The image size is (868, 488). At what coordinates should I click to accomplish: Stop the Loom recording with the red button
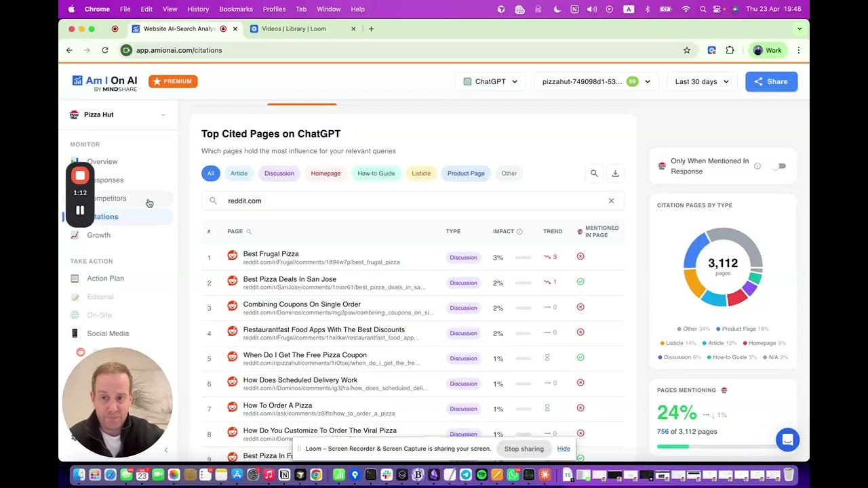80,176
